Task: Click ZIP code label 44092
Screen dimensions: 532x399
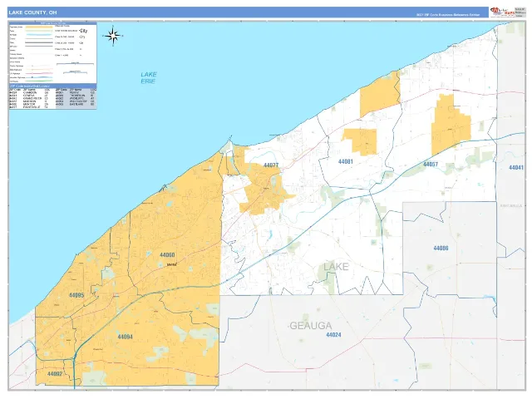Action: coord(55,374)
